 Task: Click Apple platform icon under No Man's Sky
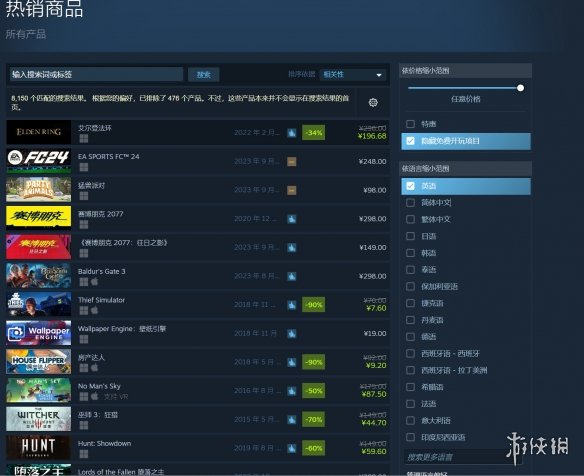[x=95, y=396]
